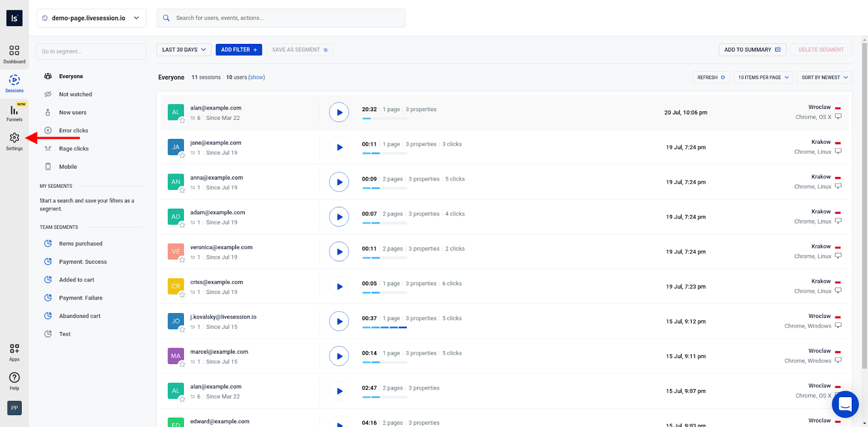Play the marcel@example.com session recording
Image resolution: width=868 pixels, height=427 pixels.
tap(339, 356)
